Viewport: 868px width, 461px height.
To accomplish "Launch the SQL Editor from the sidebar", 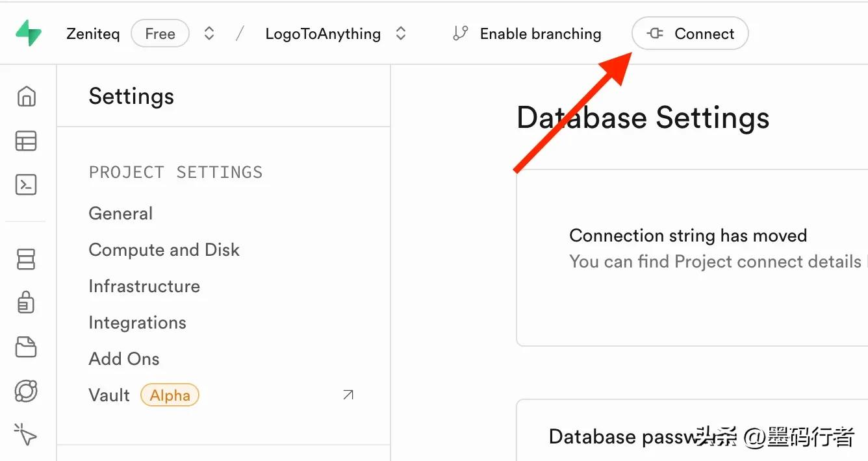I will pyautogui.click(x=26, y=185).
